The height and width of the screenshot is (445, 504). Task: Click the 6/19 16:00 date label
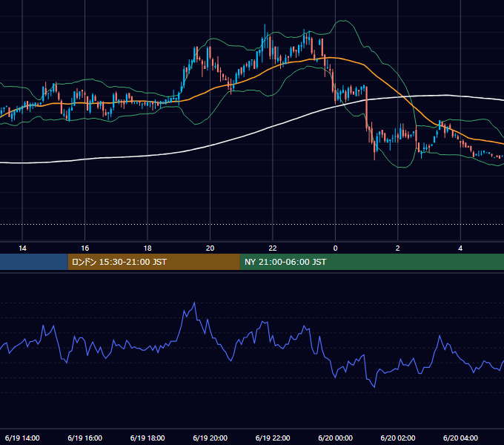[x=84, y=438]
